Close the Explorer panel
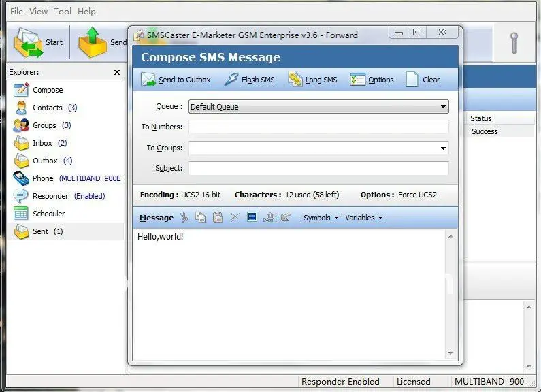 pos(117,72)
